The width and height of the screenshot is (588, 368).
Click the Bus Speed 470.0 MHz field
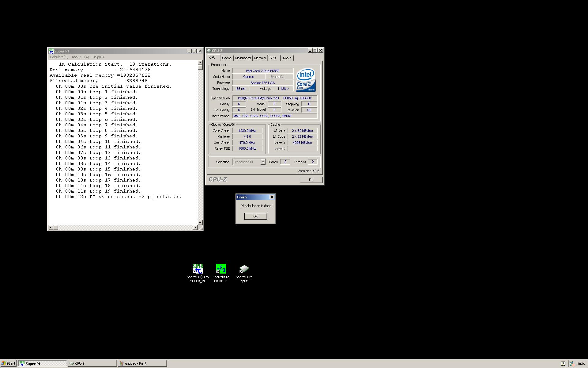click(x=247, y=143)
